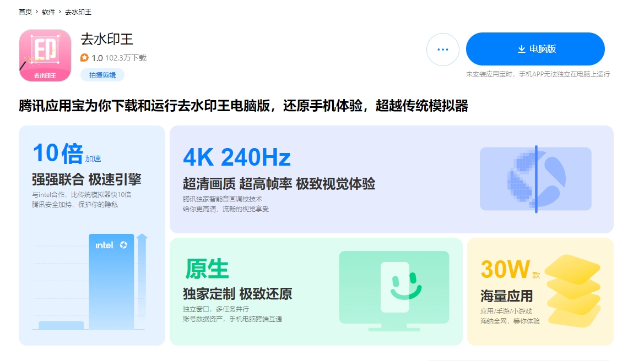
Task: Open the ellipsis more-options icon
Action: tap(443, 49)
